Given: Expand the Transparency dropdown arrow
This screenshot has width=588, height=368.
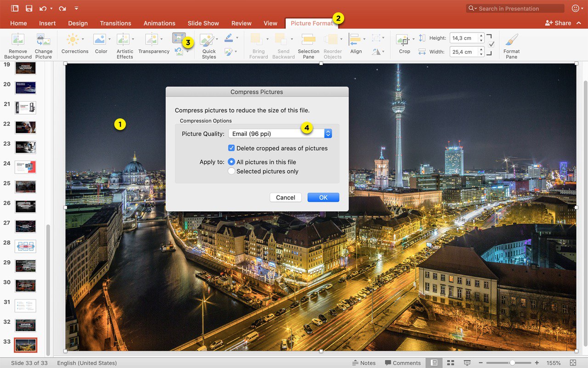Looking at the screenshot, I should click(x=161, y=39).
